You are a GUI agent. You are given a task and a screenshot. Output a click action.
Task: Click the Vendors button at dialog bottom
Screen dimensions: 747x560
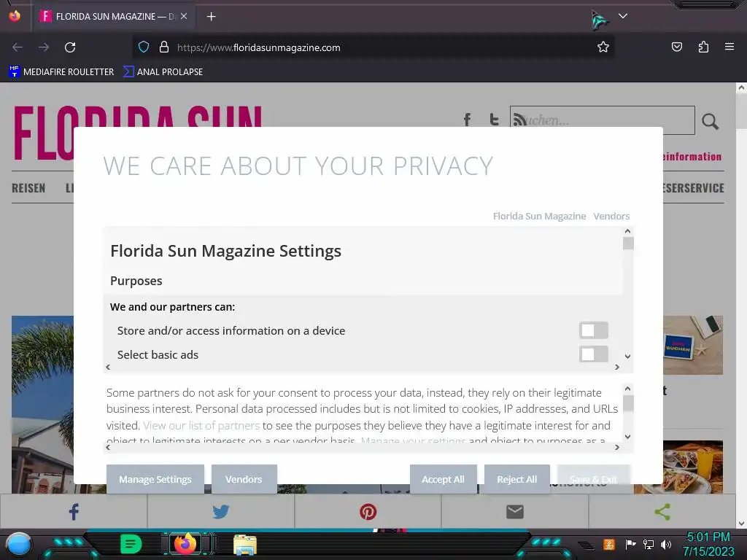[244, 479]
